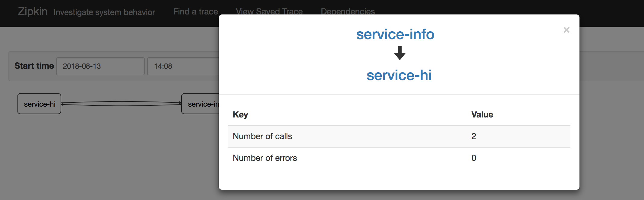Click the Start time label
The width and height of the screenshot is (644, 200).
[x=34, y=66]
